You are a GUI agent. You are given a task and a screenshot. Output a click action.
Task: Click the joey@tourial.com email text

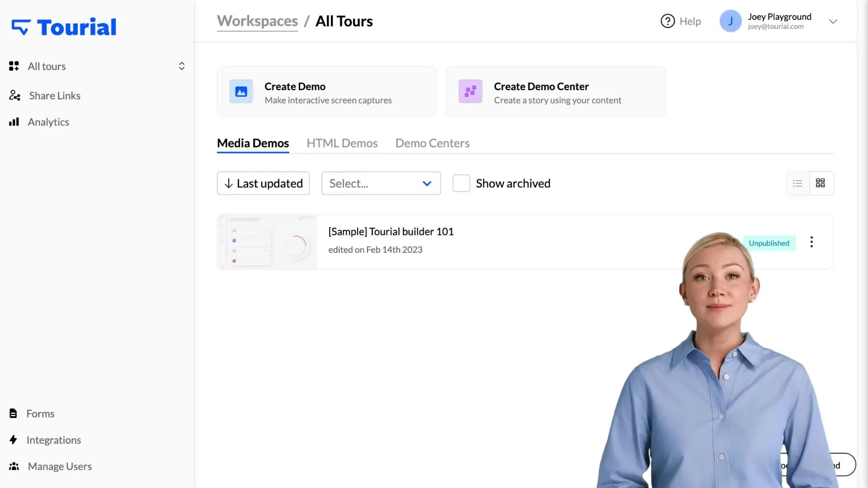coord(775,27)
